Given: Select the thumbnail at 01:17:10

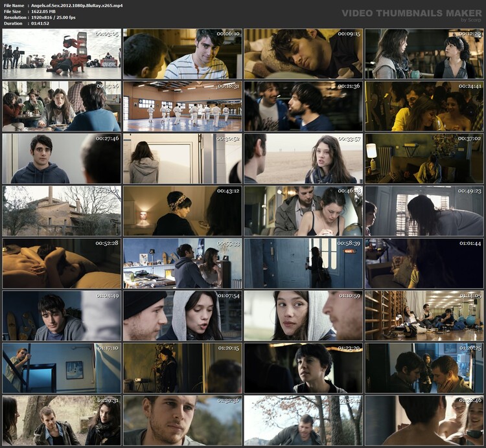Looking at the screenshot, I should click(62, 368).
